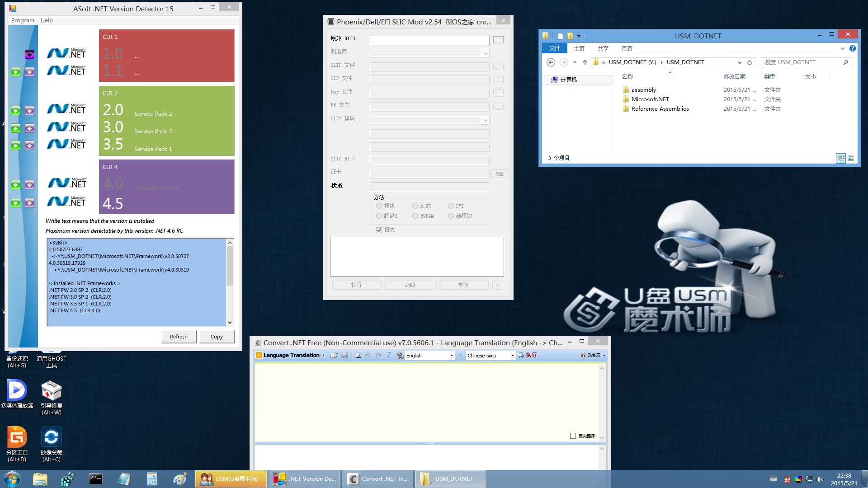Viewport: 868px width, 488px height.
Task: Open the 分区工具 (Alt+D) desktop icon
Action: coord(17,444)
